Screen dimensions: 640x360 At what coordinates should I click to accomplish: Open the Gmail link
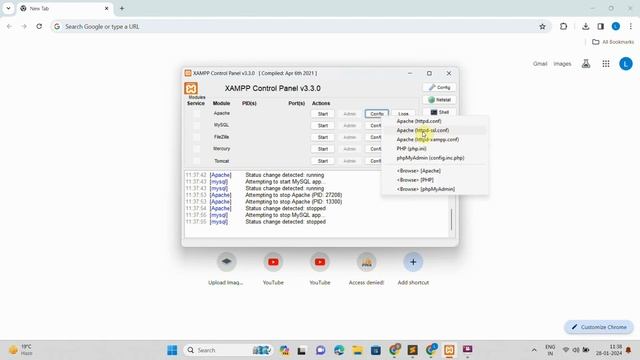(540, 64)
